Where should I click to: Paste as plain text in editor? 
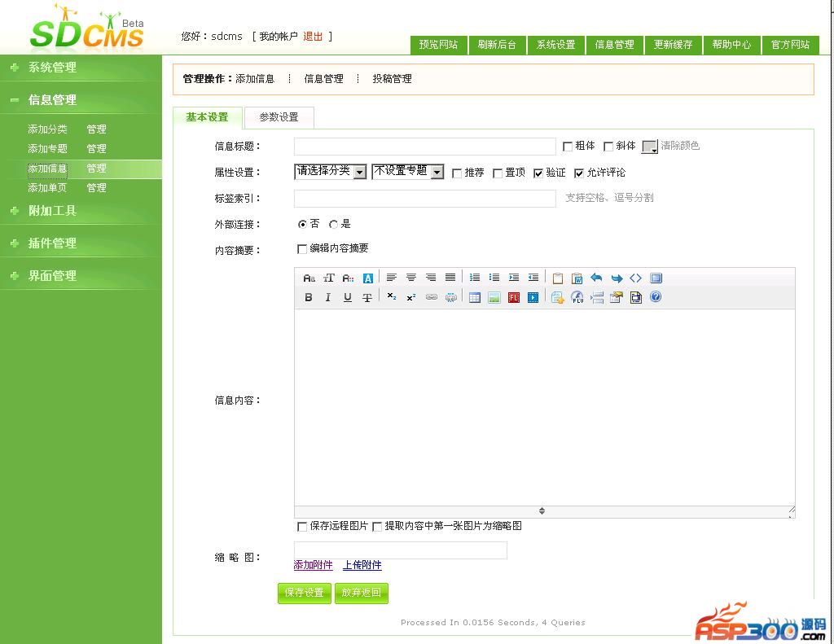pos(557,278)
